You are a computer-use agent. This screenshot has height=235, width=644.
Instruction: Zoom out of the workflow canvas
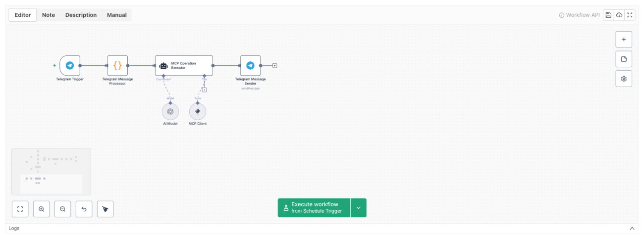[63, 209]
